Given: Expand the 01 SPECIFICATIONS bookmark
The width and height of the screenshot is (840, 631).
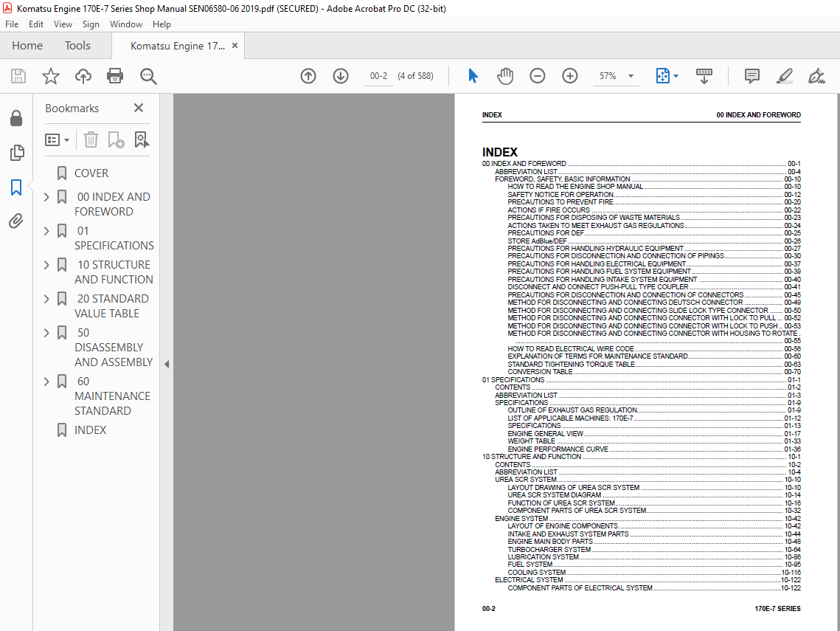Looking at the screenshot, I should [46, 231].
